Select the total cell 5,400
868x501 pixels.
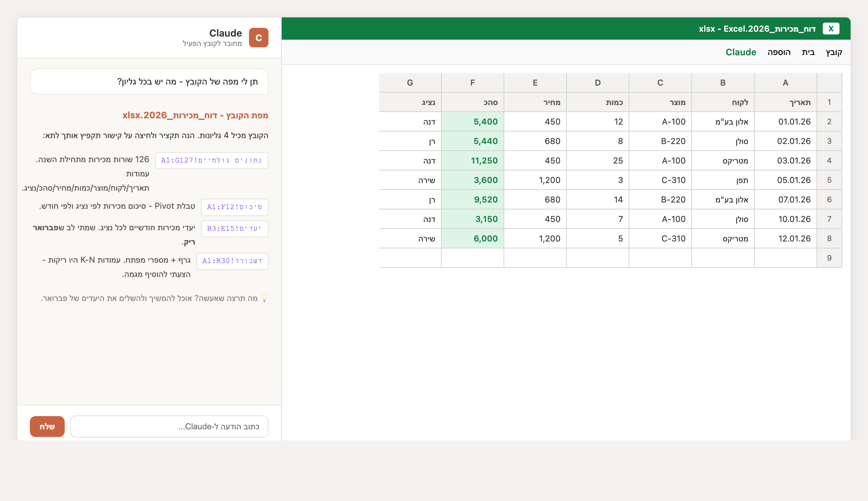(472, 121)
